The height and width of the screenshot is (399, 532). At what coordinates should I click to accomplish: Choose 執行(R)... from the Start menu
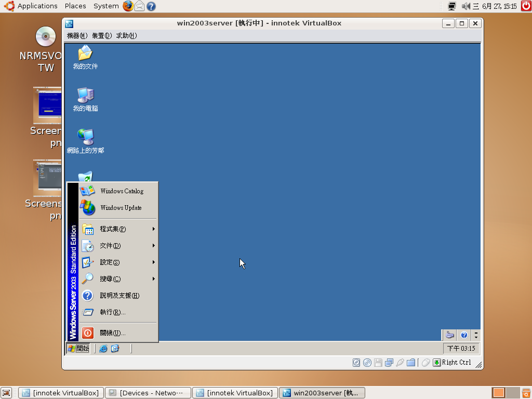[118, 312]
